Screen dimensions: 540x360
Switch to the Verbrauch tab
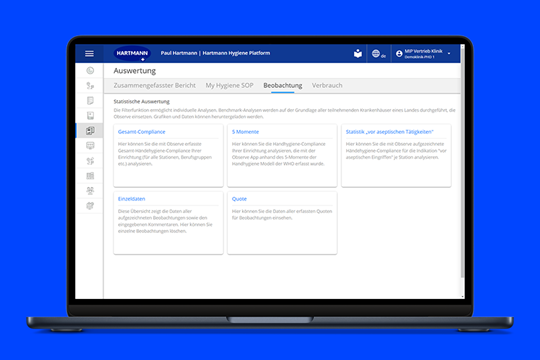pyautogui.click(x=327, y=85)
